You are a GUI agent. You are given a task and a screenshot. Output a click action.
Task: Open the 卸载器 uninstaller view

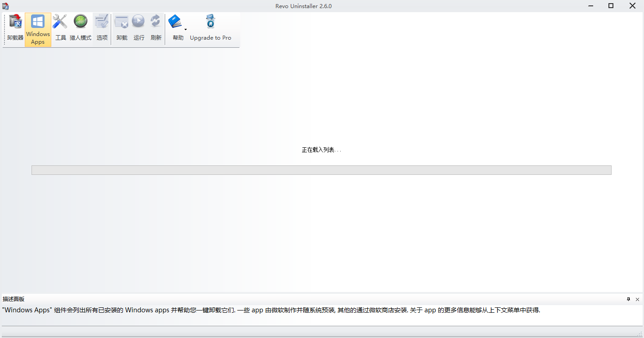pos(15,29)
